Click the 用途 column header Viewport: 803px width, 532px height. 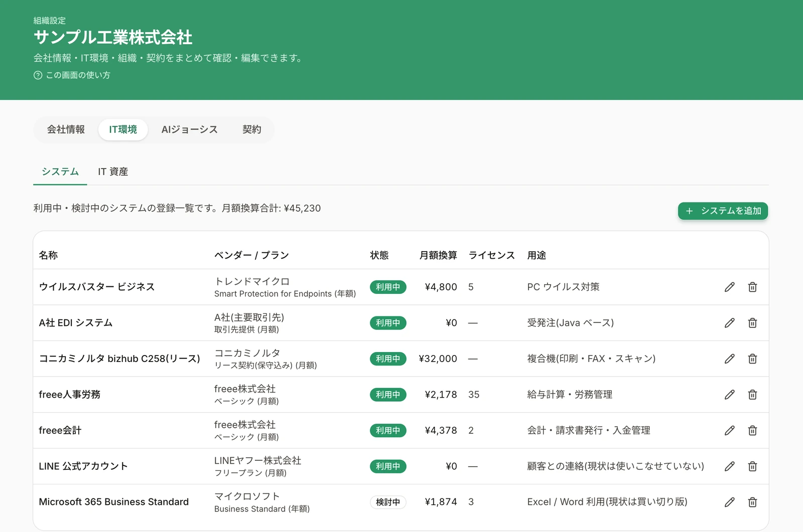(537, 255)
